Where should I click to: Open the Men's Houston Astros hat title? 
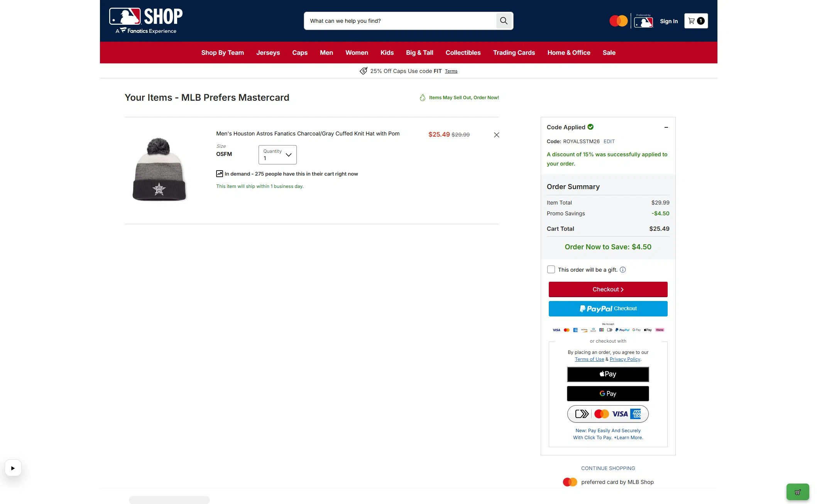[308, 134]
